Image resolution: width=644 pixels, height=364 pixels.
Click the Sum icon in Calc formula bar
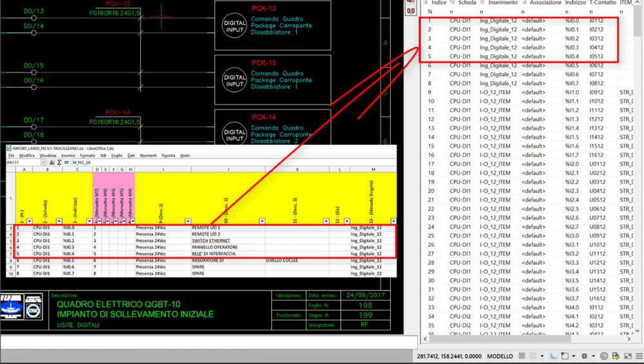click(x=59, y=162)
